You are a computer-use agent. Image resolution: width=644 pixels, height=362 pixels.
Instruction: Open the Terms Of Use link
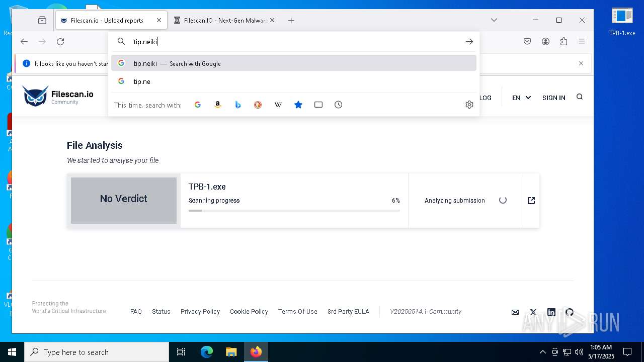[297, 311]
